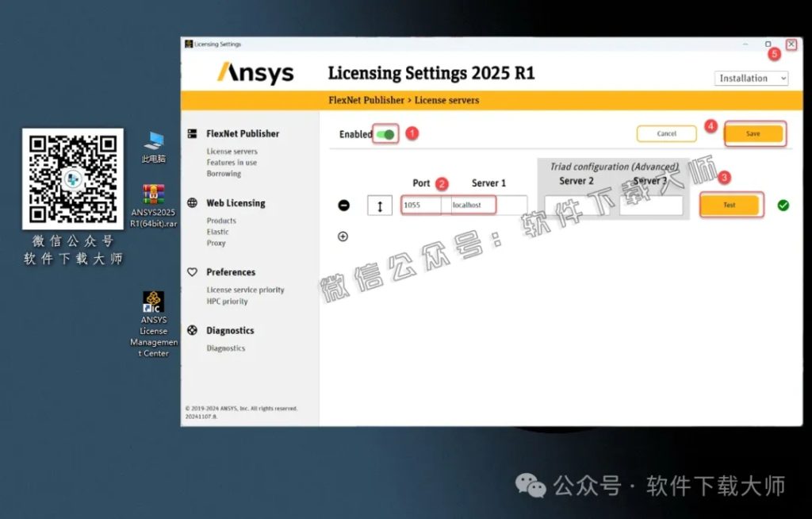Select the ANSYS2025 R1(64bit).rar desktop icon
Image resolution: width=812 pixels, height=519 pixels.
pyautogui.click(x=153, y=193)
